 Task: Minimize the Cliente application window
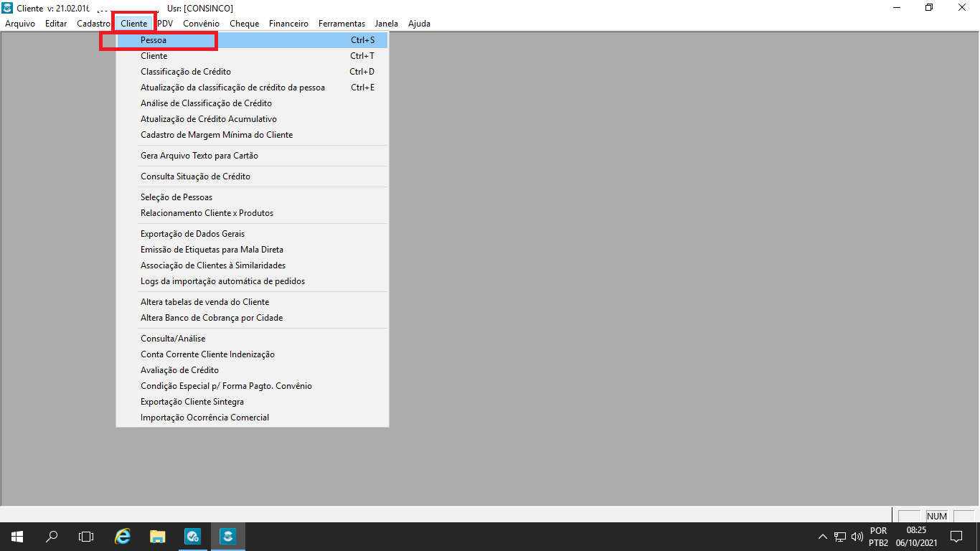897,8
